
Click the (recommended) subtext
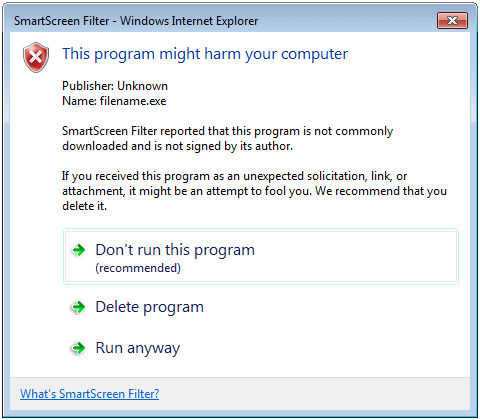(x=138, y=268)
